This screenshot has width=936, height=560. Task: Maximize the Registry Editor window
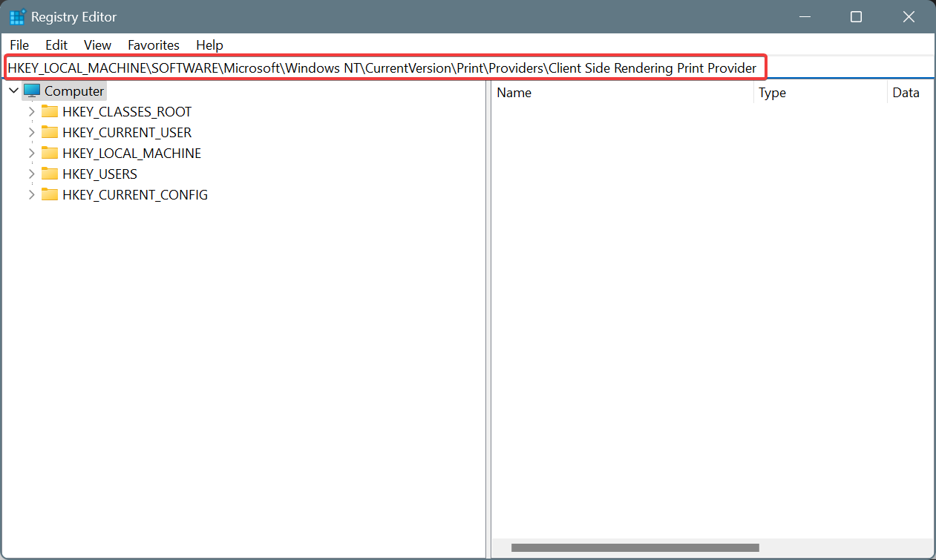click(856, 16)
